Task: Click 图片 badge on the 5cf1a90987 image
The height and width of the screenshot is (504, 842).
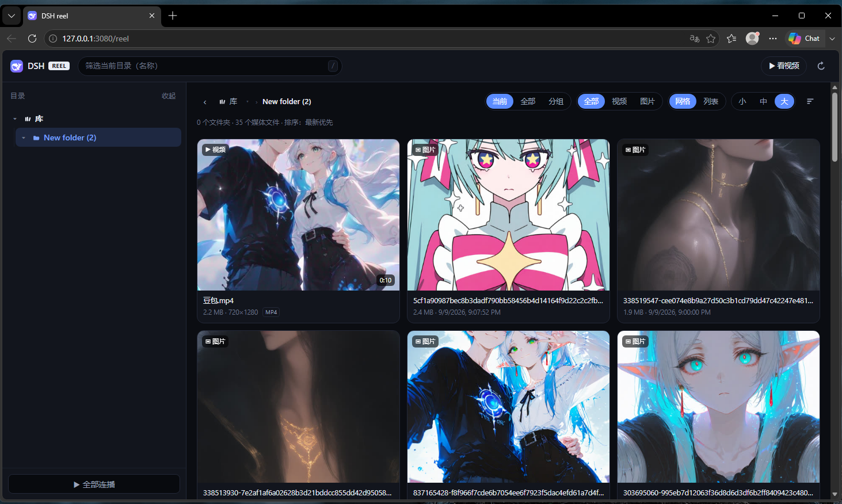Action: tap(426, 150)
